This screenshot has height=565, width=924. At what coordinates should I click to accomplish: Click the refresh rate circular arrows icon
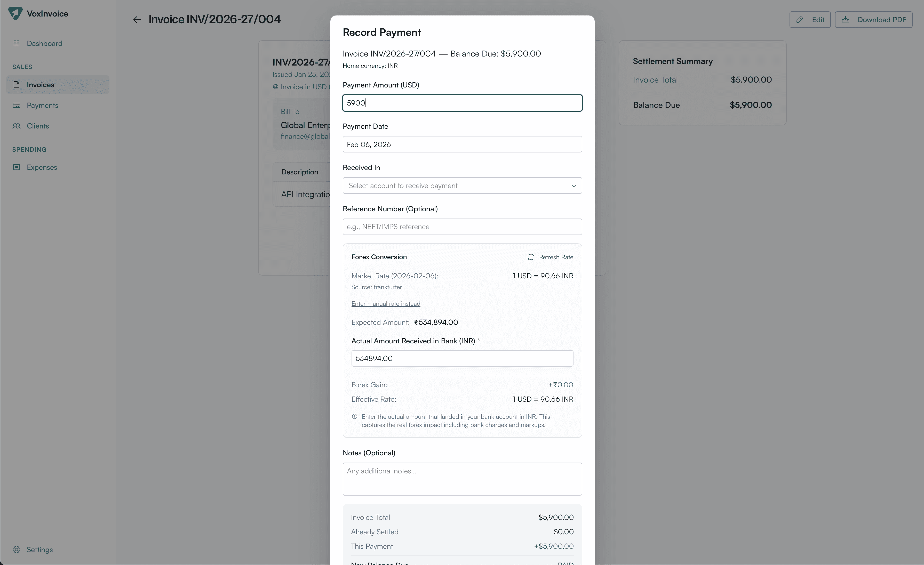click(531, 257)
